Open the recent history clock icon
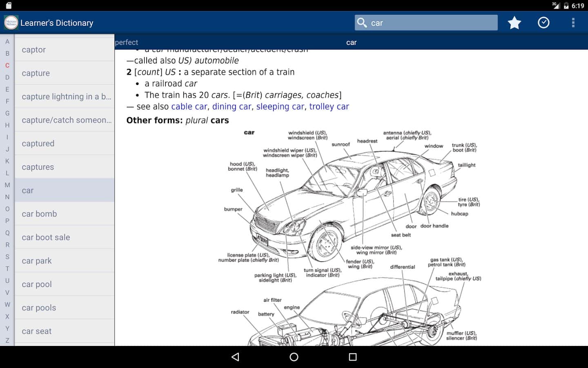Viewport: 588px width, 368px height. click(x=543, y=23)
